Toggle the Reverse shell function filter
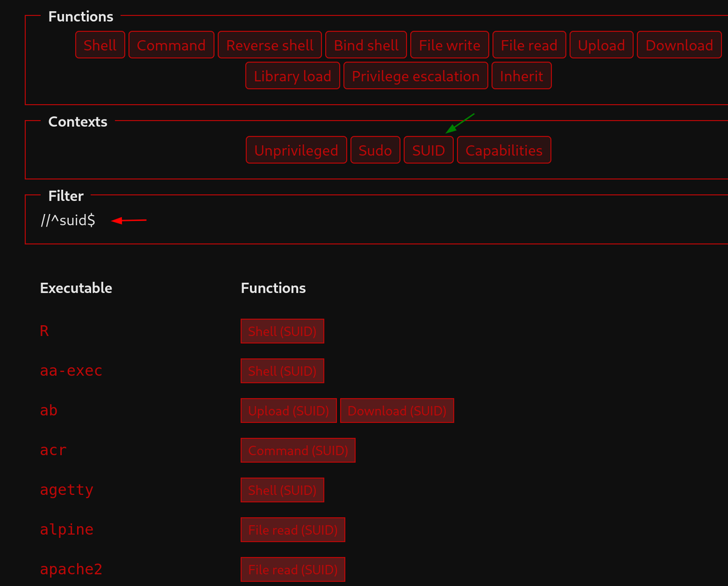 pyautogui.click(x=269, y=45)
